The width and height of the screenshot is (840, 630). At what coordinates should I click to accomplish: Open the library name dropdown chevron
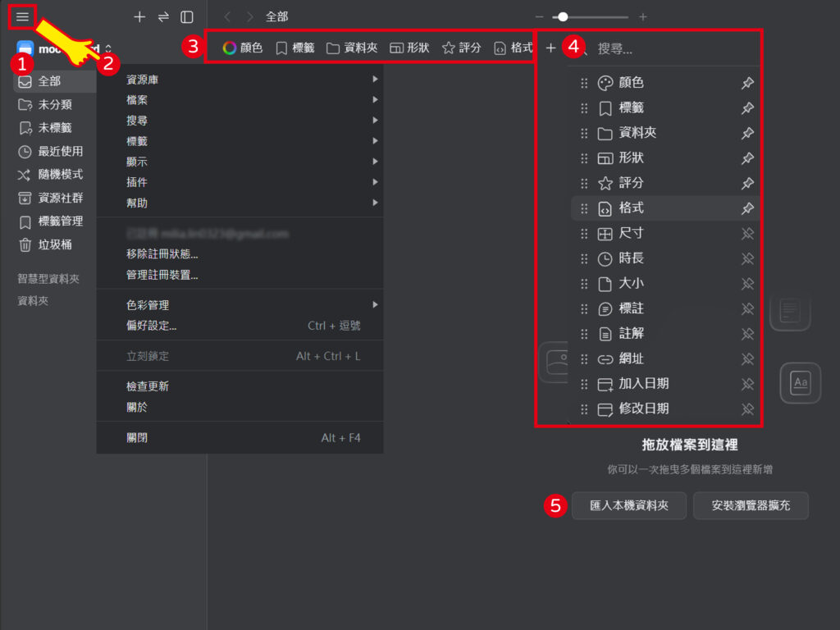[x=108, y=49]
